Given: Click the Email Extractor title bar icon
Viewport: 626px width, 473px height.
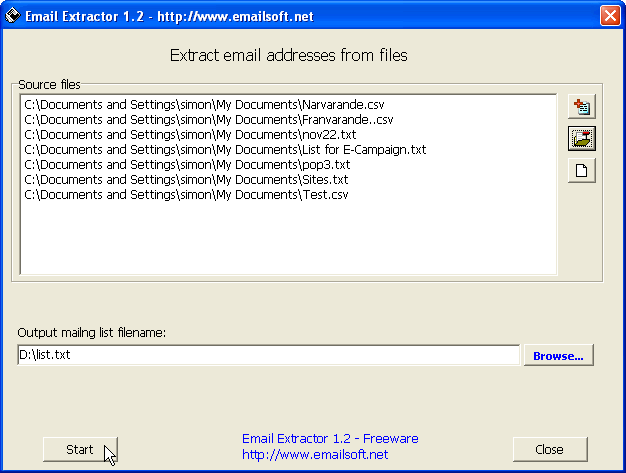Looking at the screenshot, I should click(x=13, y=16).
